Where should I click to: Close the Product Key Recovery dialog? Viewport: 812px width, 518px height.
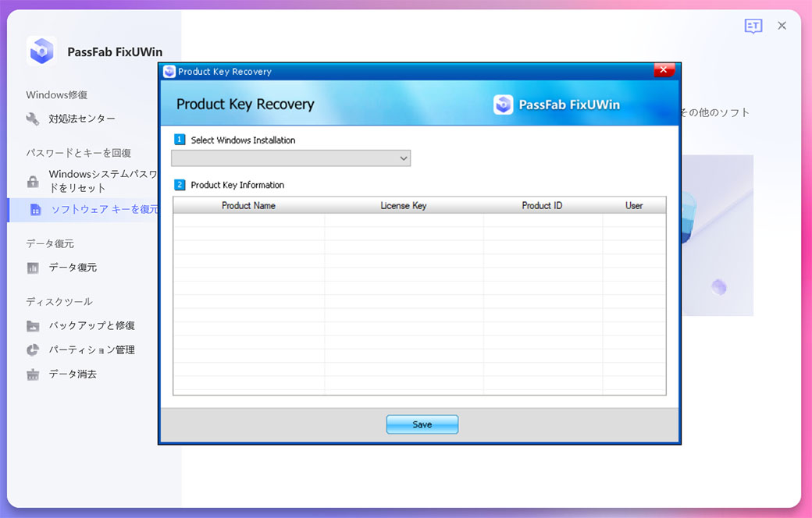[663, 70]
